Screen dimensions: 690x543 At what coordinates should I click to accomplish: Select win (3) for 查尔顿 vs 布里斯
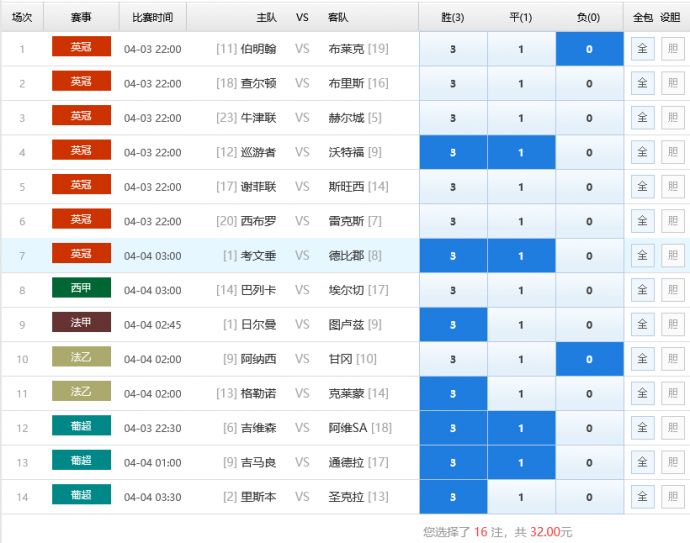(x=453, y=84)
